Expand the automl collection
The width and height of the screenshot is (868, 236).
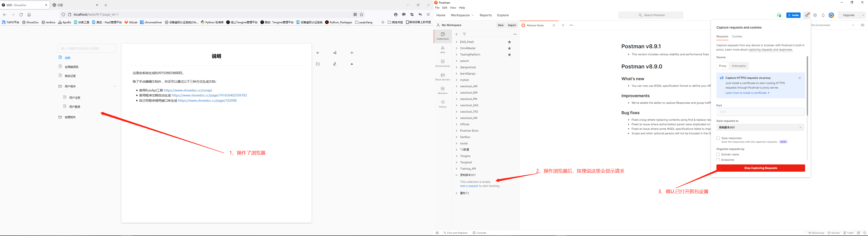[457, 61]
